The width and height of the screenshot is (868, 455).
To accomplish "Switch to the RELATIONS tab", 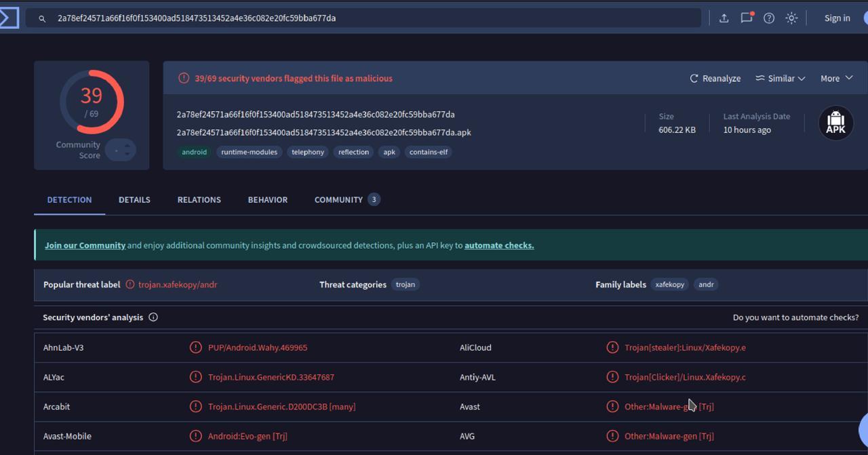I will point(199,200).
